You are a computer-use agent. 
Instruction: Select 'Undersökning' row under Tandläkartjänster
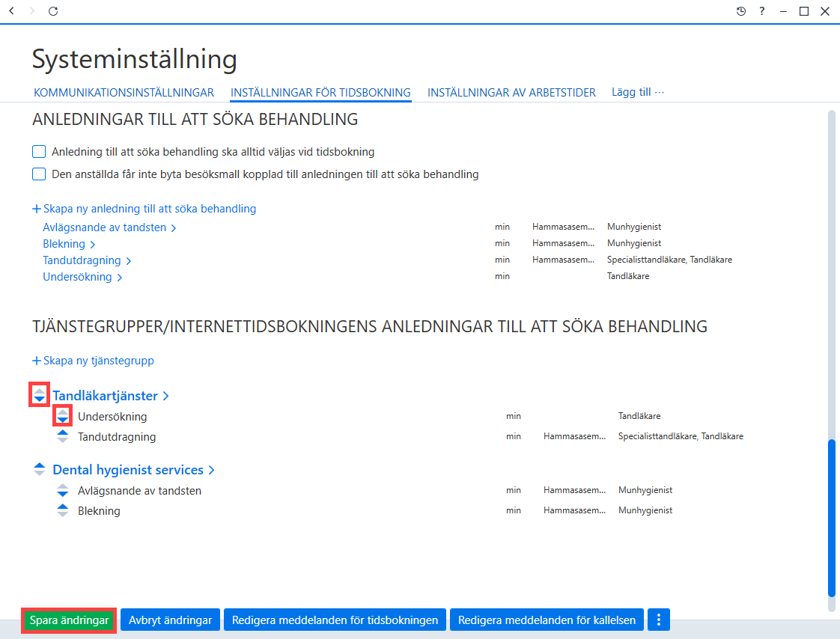click(112, 417)
